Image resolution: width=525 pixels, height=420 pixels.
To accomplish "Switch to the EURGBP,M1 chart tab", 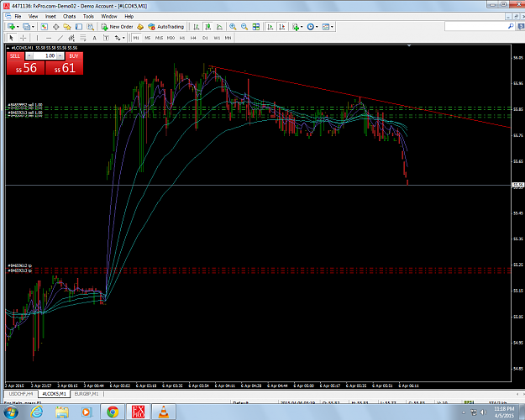I will click(87, 394).
